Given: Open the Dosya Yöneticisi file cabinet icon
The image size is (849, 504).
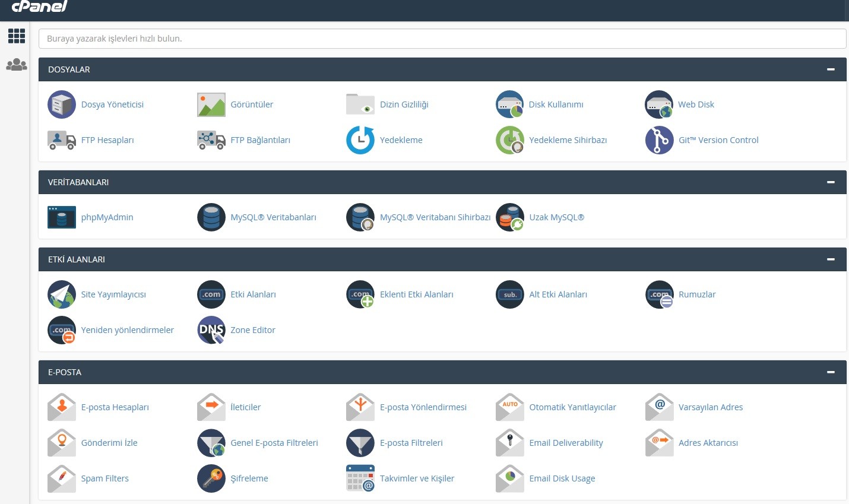Looking at the screenshot, I should [x=62, y=104].
